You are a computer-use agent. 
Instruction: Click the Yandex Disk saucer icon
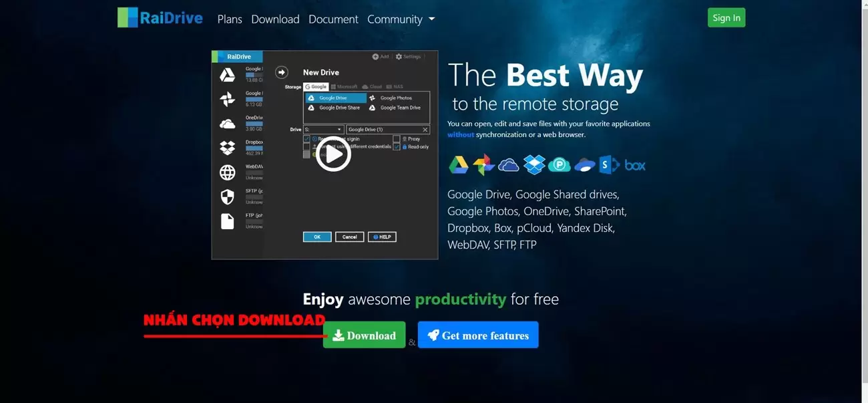pos(585,165)
